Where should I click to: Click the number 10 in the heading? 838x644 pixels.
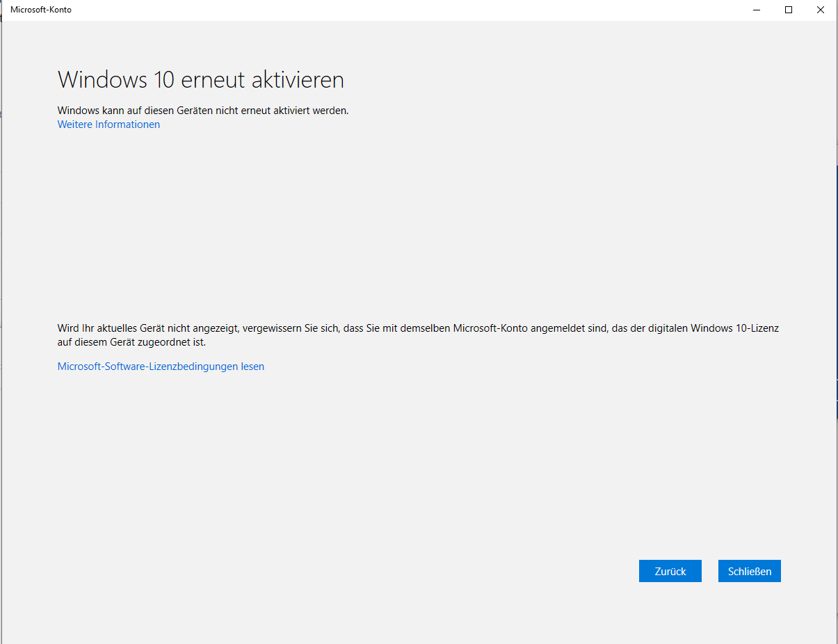pos(162,80)
